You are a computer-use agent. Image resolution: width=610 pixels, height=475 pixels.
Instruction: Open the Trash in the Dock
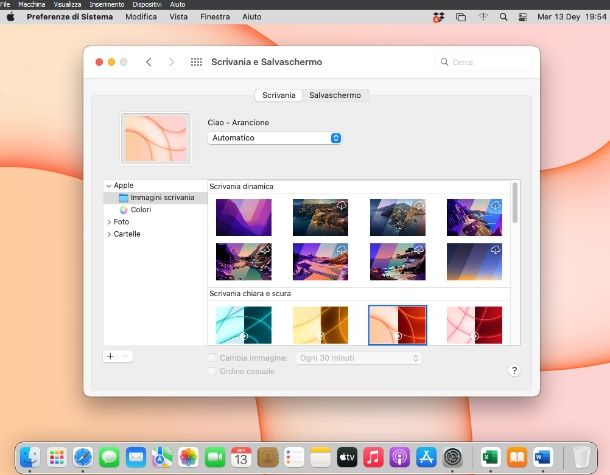click(581, 457)
